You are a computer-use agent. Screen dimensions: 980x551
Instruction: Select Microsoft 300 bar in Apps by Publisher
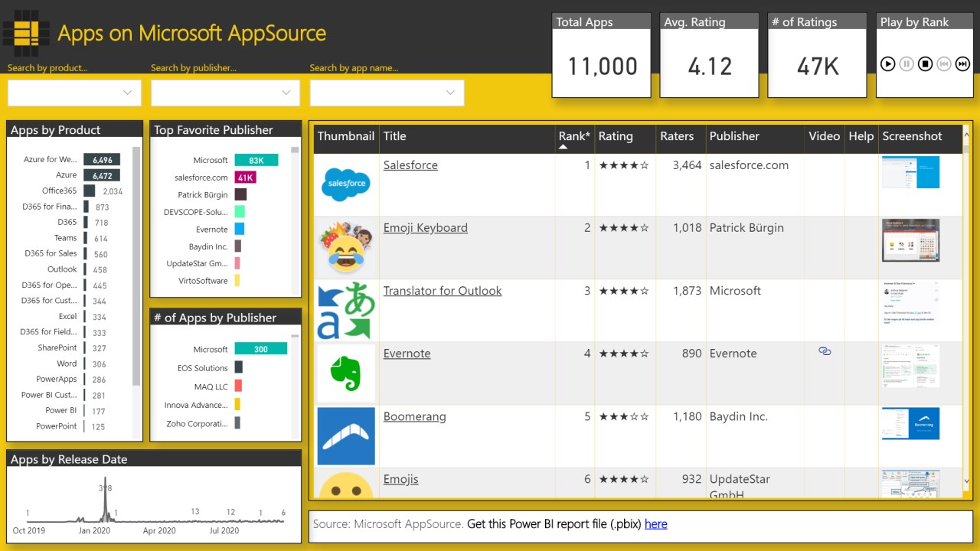pos(261,349)
